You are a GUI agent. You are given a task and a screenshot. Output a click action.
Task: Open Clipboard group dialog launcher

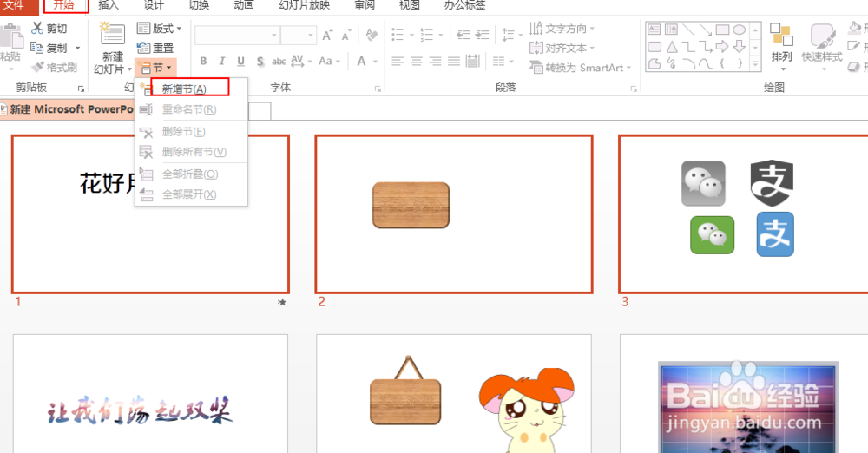[x=81, y=89]
